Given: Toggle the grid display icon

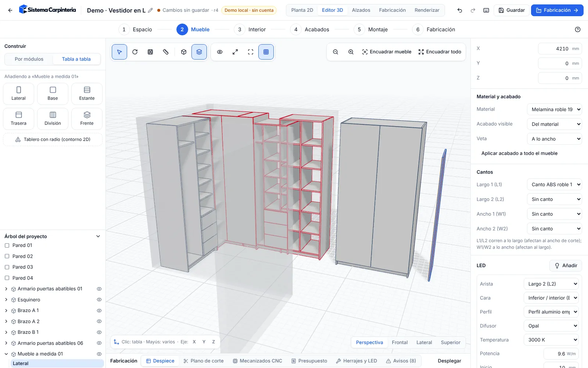Looking at the screenshot, I should pyautogui.click(x=266, y=52).
